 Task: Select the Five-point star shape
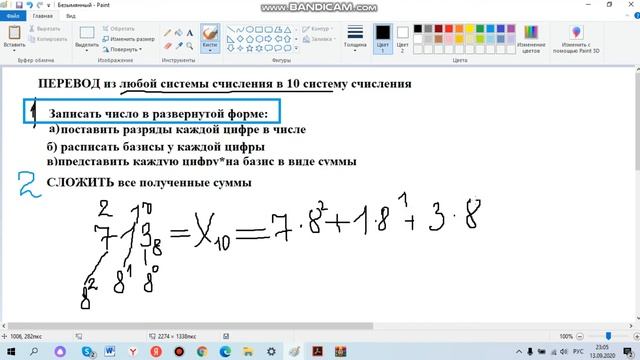(249, 48)
